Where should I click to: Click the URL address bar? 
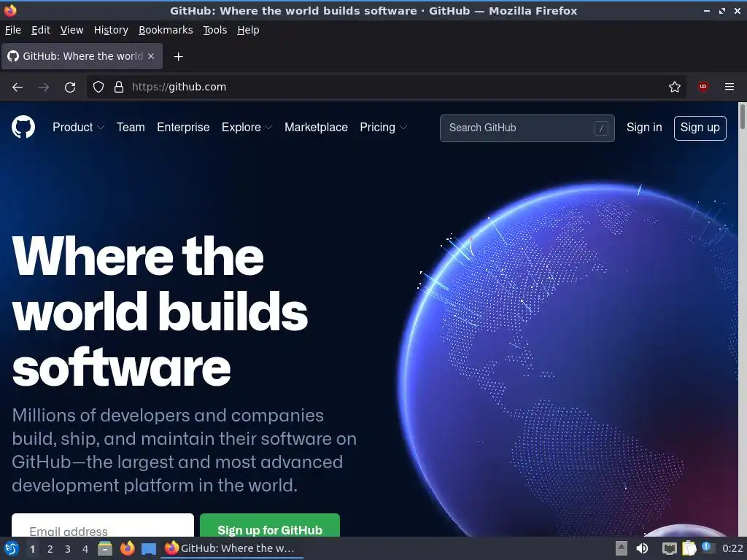(x=387, y=87)
